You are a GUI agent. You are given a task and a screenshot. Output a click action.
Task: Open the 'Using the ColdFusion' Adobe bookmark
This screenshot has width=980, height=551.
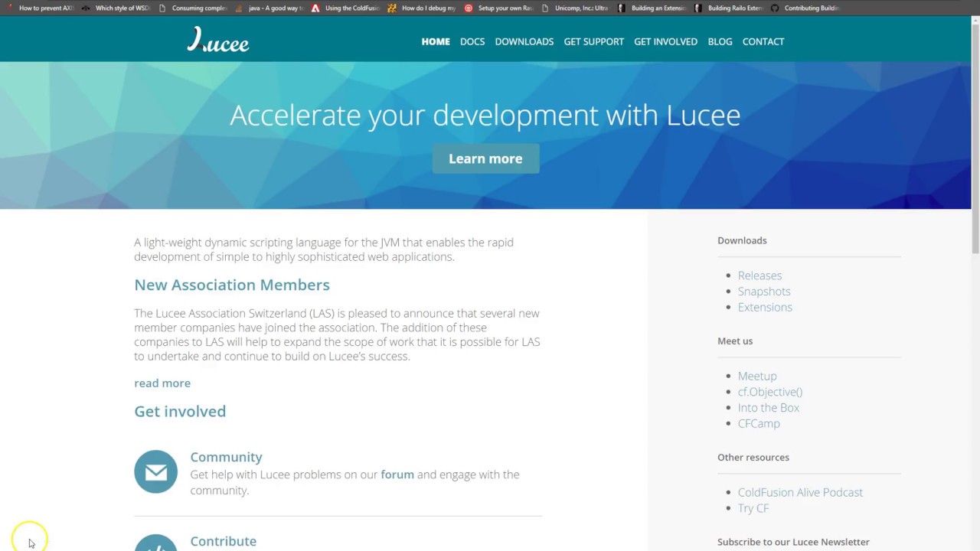tap(346, 8)
